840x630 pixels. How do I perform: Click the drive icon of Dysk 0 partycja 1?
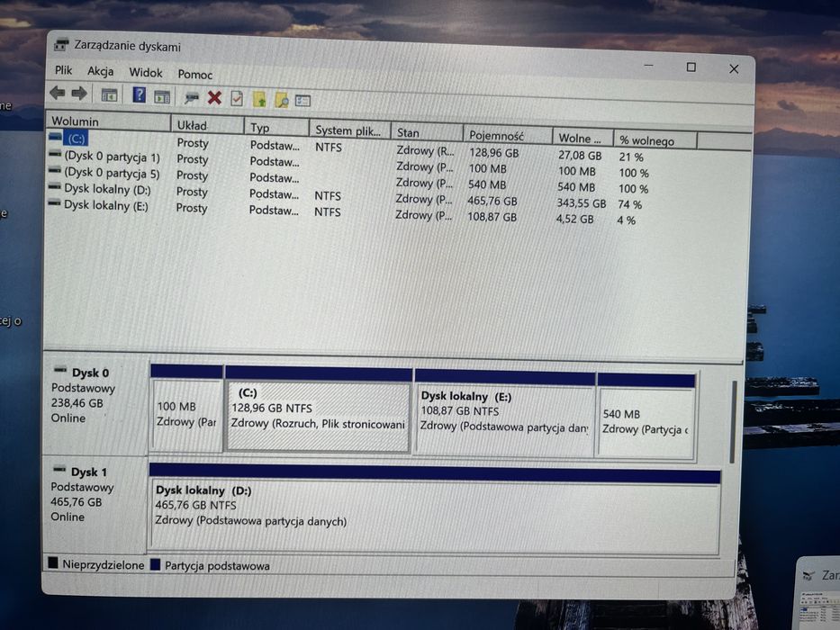[55, 154]
